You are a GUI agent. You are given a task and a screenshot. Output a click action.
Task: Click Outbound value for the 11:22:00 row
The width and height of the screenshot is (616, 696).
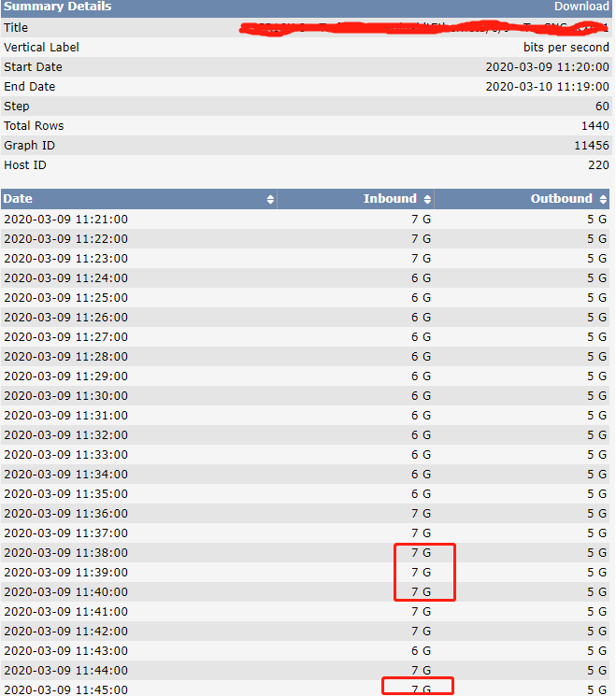(597, 239)
